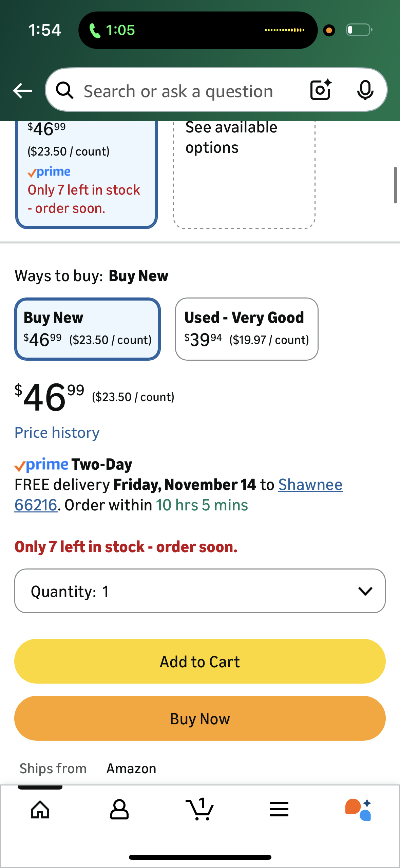This screenshot has height=868, width=400.
Task: Expand the Quantity dropdown
Action: coord(200,591)
